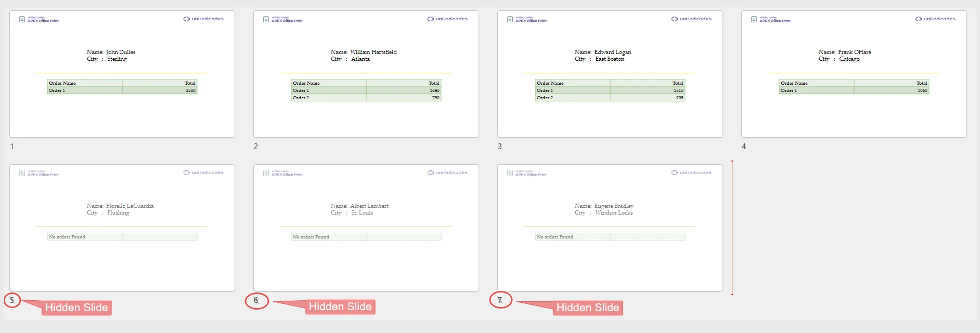Click the total value 2380
980x333 pixels.
click(191, 90)
